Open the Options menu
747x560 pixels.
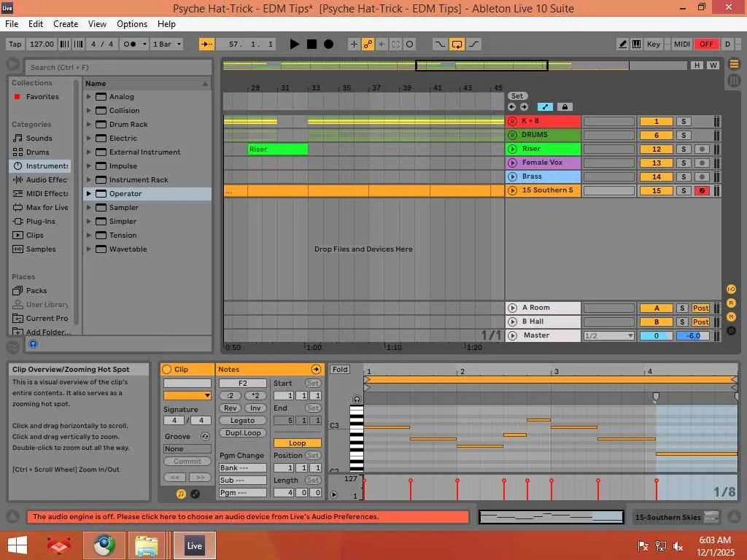click(132, 24)
